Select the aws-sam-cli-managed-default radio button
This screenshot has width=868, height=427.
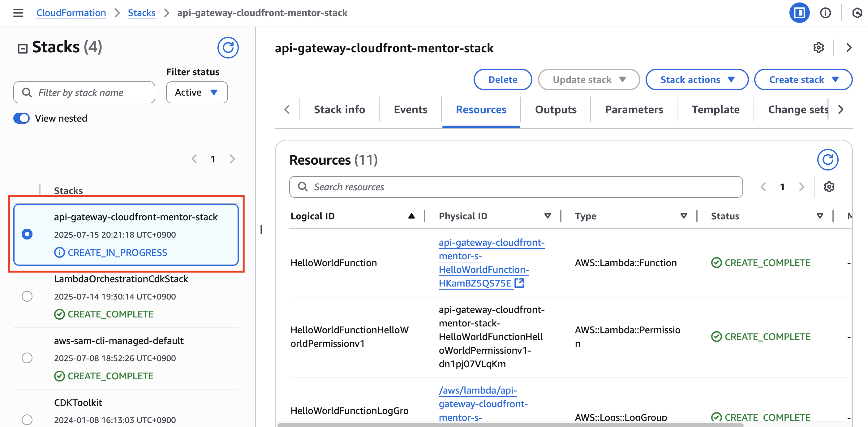27,358
